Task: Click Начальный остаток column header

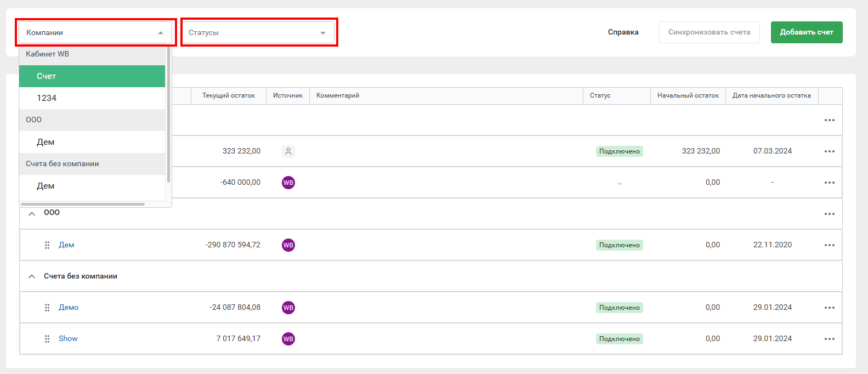Action: 688,95
